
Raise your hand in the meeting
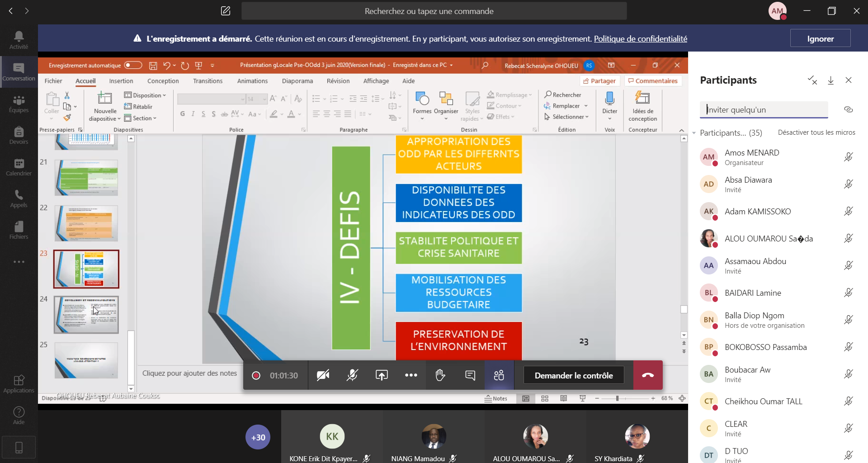click(440, 375)
